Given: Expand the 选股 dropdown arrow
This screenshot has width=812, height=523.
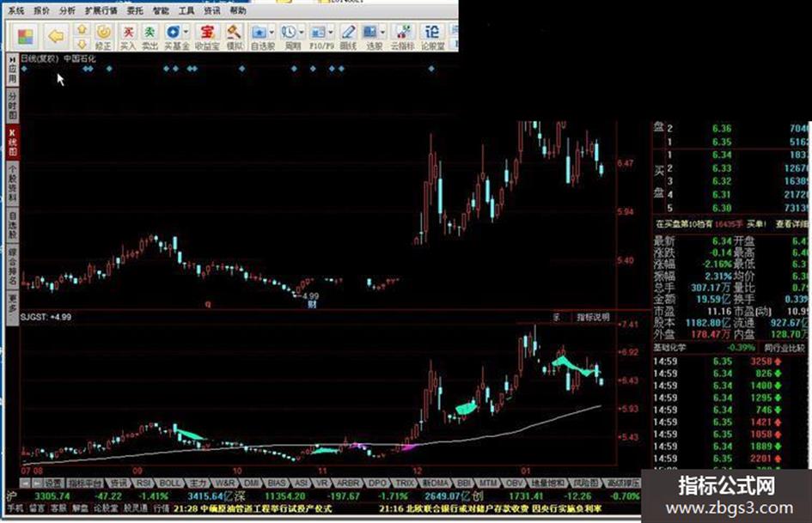Looking at the screenshot, I should (x=382, y=32).
